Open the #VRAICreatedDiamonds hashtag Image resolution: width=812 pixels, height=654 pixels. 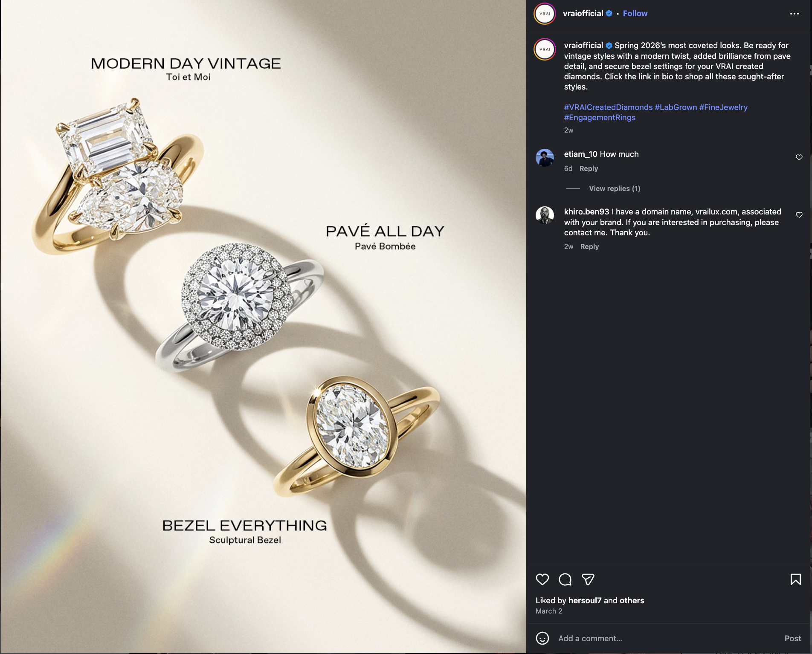point(608,107)
